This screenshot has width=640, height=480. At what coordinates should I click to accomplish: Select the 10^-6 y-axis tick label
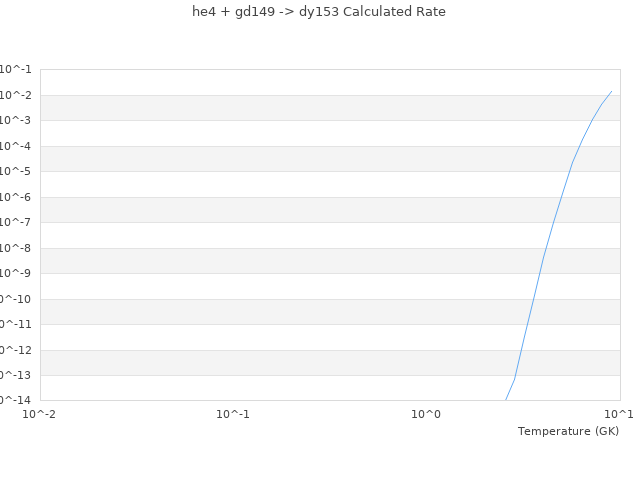15,197
